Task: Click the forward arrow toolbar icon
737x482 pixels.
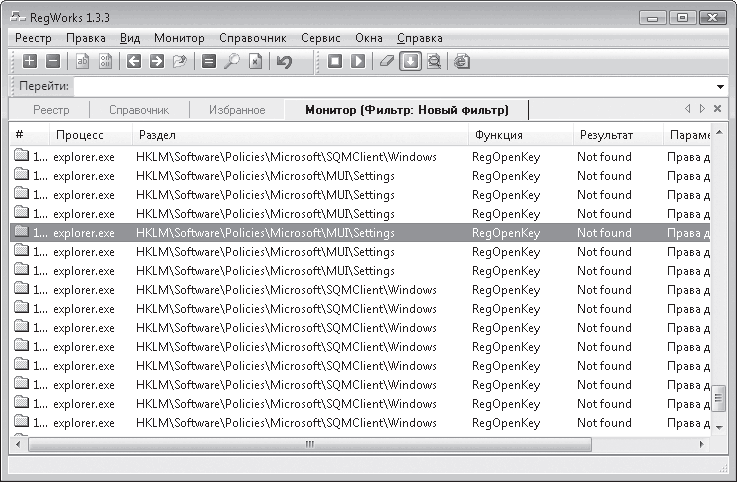Action: pos(157,62)
